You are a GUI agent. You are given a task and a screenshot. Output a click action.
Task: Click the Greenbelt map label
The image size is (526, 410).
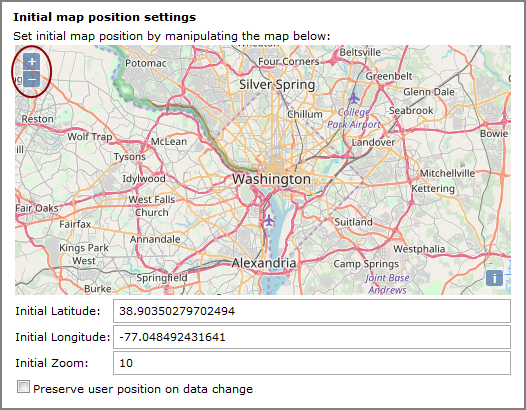click(389, 76)
